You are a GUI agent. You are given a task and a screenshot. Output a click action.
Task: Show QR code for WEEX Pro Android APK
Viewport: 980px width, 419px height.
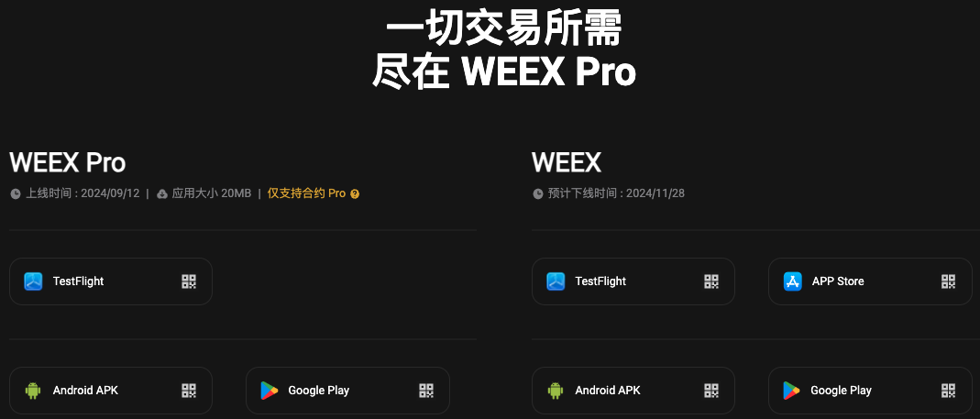pos(189,391)
